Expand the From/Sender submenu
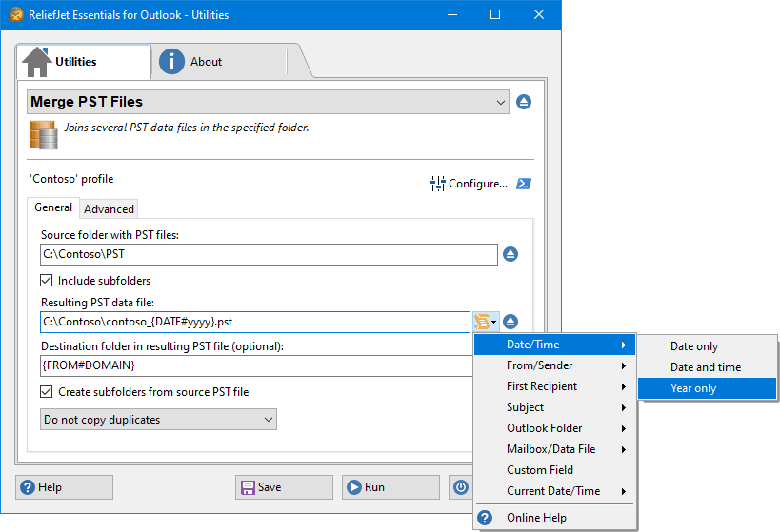The width and height of the screenshot is (780, 532). coord(554,365)
